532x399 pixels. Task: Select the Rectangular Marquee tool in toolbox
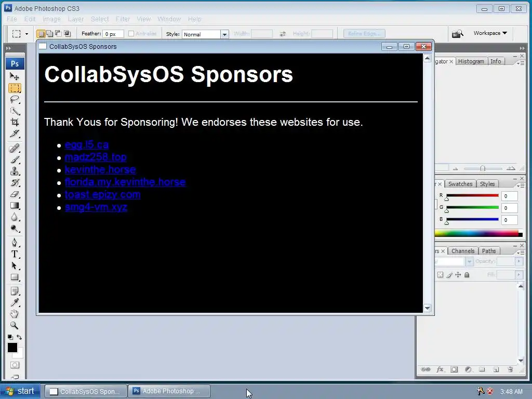point(15,88)
